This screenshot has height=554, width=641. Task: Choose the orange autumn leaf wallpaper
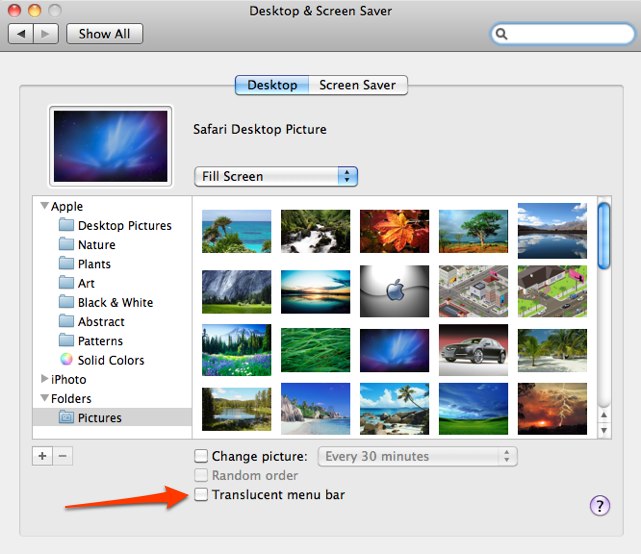pos(394,231)
